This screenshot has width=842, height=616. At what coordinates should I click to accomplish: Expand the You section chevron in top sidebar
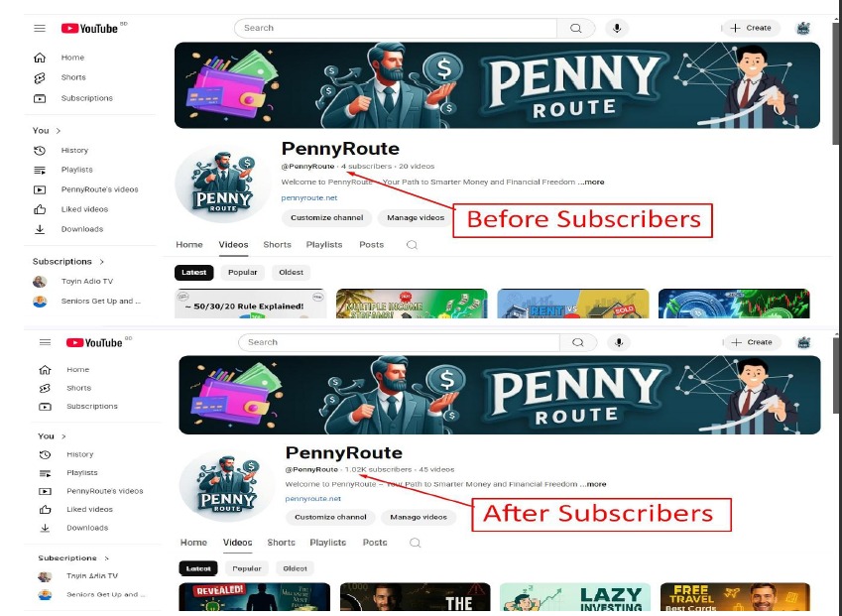click(58, 131)
